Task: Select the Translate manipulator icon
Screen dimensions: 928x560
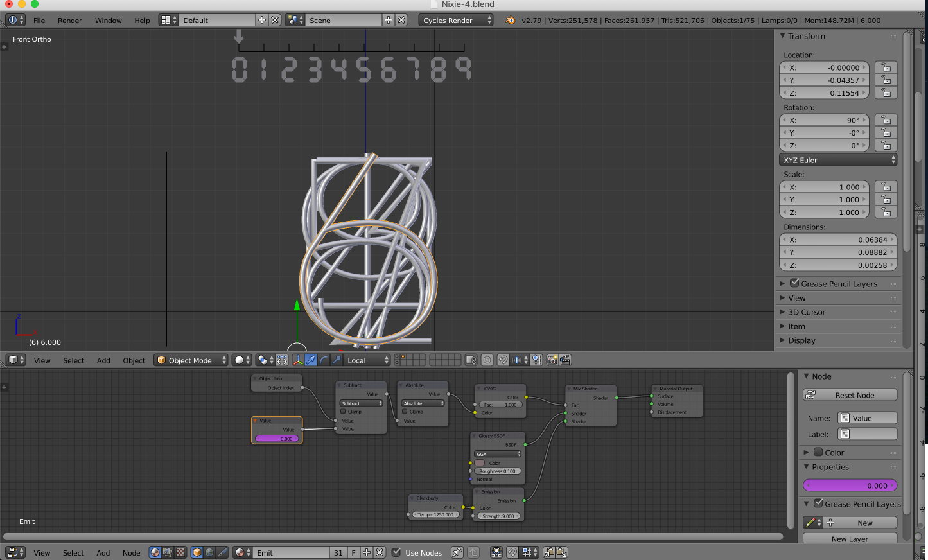Action: pos(311,360)
